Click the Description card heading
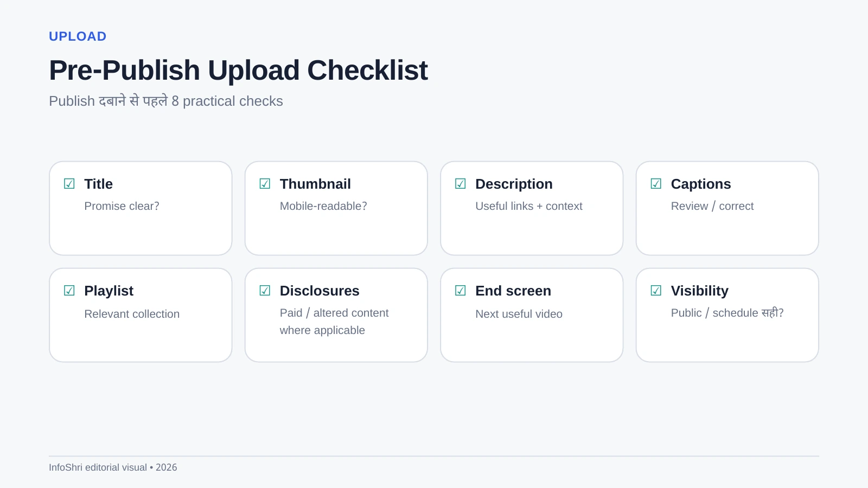This screenshot has width=868, height=488. tap(514, 184)
